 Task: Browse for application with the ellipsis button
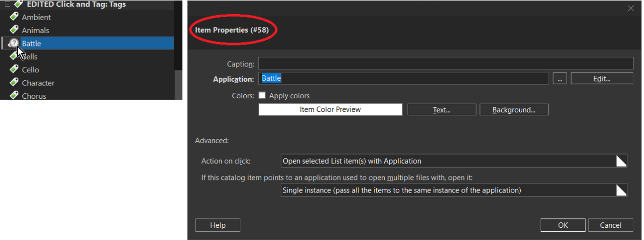tap(559, 79)
